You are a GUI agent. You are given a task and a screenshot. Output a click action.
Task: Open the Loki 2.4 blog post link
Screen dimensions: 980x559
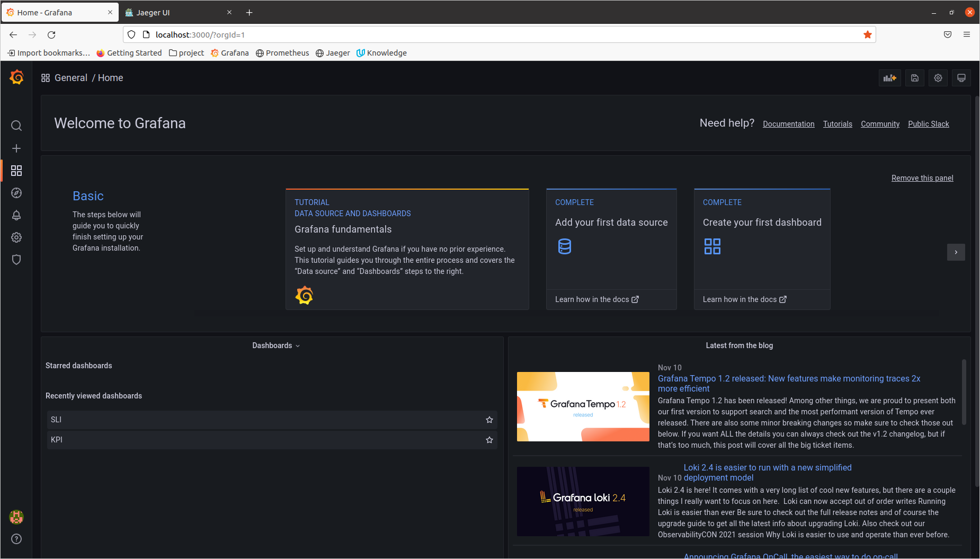point(768,473)
